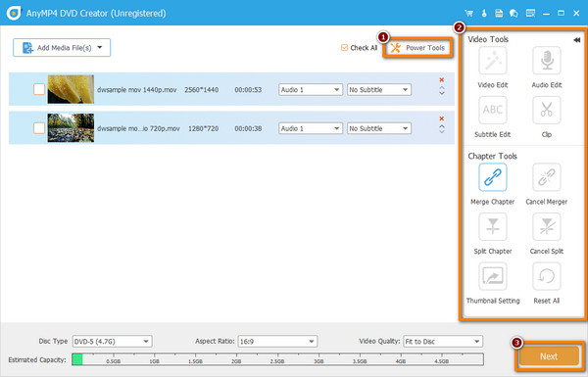Click the Cancel Merger icon

(x=547, y=177)
